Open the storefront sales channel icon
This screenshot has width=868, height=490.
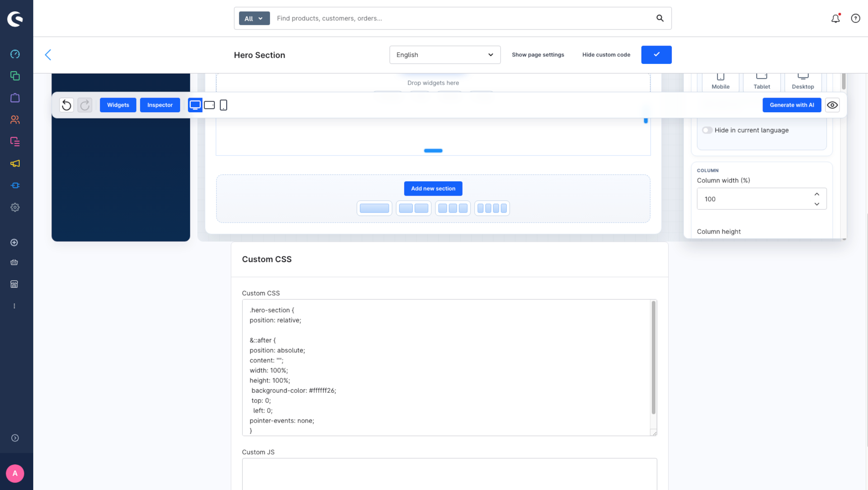[14, 284]
